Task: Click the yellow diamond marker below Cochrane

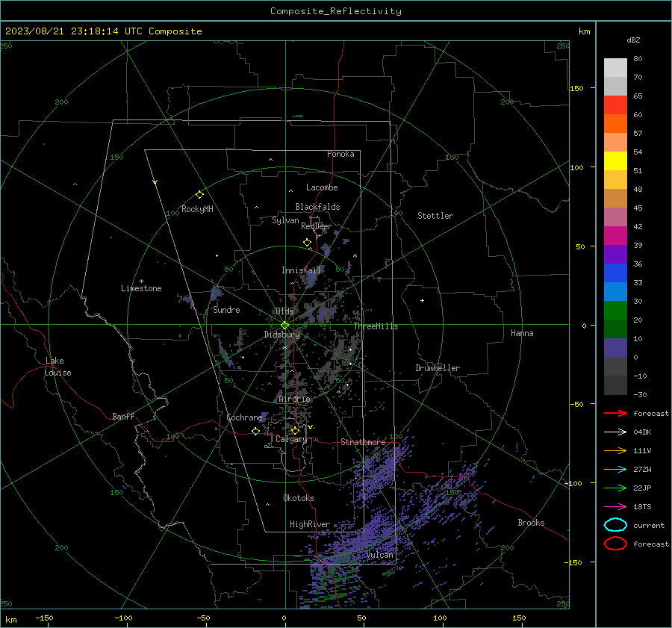Action: [x=255, y=432]
